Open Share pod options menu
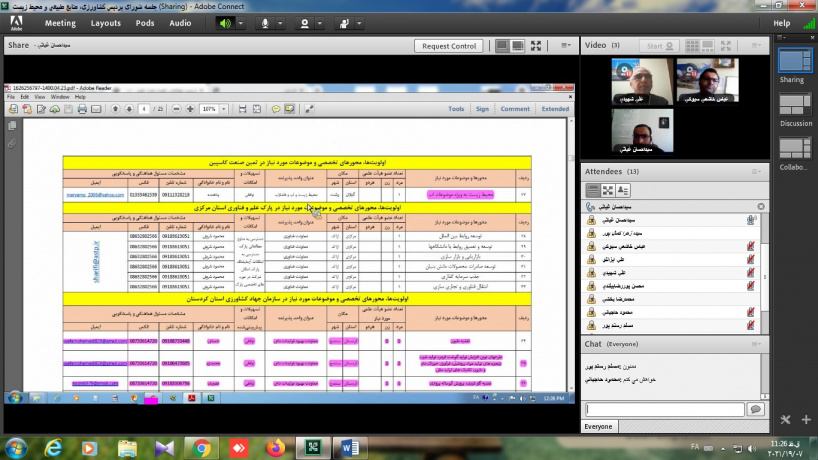This screenshot has height=460, width=818. pyautogui.click(x=566, y=45)
